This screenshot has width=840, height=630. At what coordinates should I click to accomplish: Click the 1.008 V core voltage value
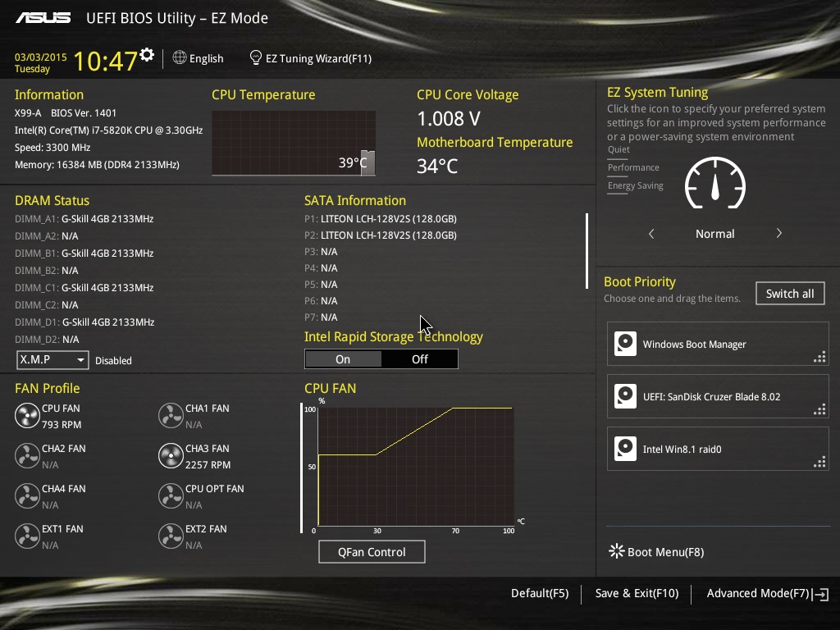click(x=449, y=118)
